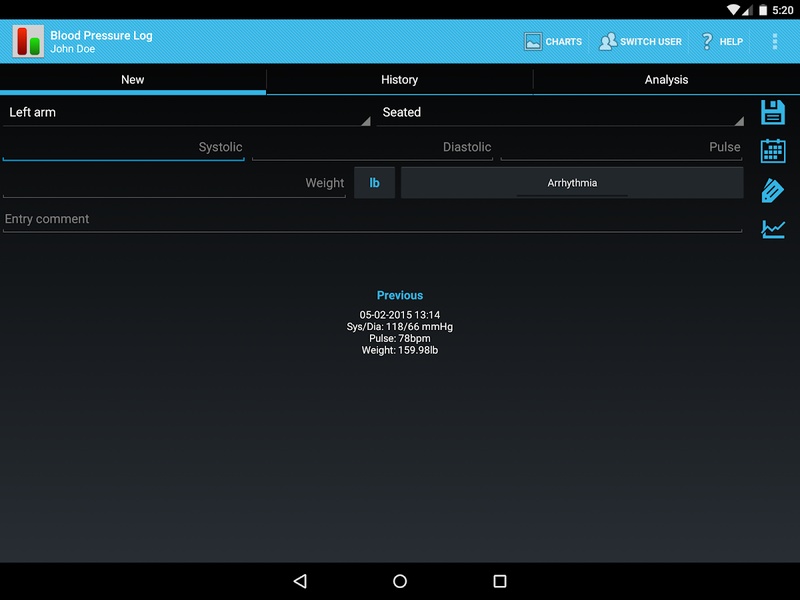Image resolution: width=800 pixels, height=600 pixels.
Task: Expand the Left arm dropdown
Action: 187,113
